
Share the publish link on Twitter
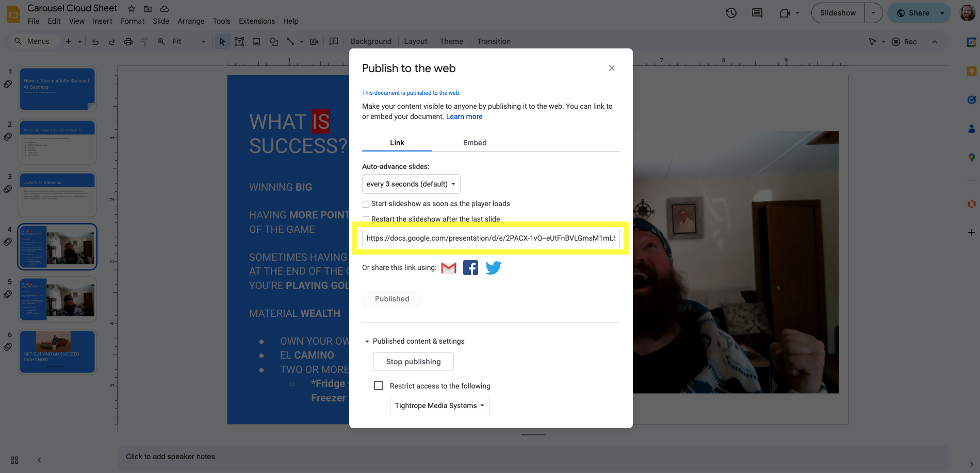pos(493,267)
